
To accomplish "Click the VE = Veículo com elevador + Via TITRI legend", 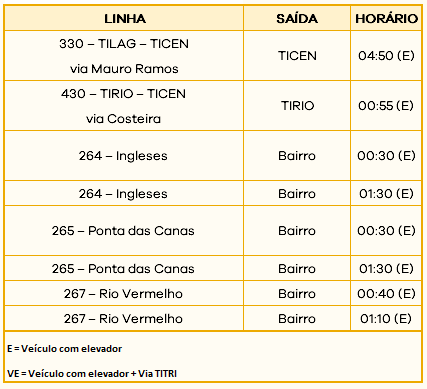I will pyautogui.click(x=92, y=373).
